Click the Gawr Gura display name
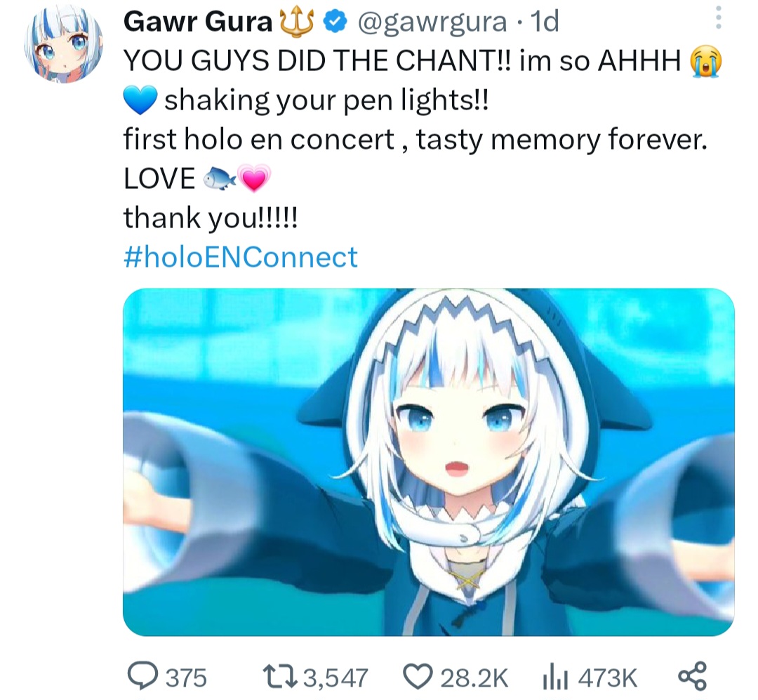This screenshot has height=700, width=758. (x=198, y=22)
